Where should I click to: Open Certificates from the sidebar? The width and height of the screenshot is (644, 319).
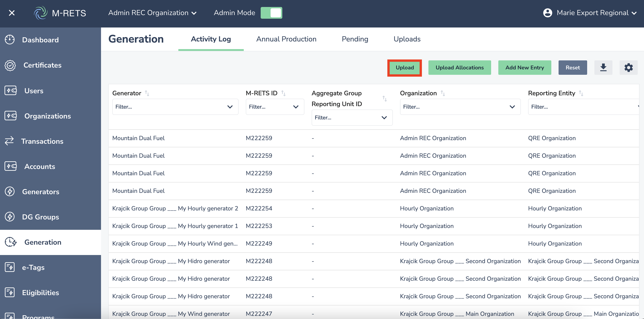(42, 65)
